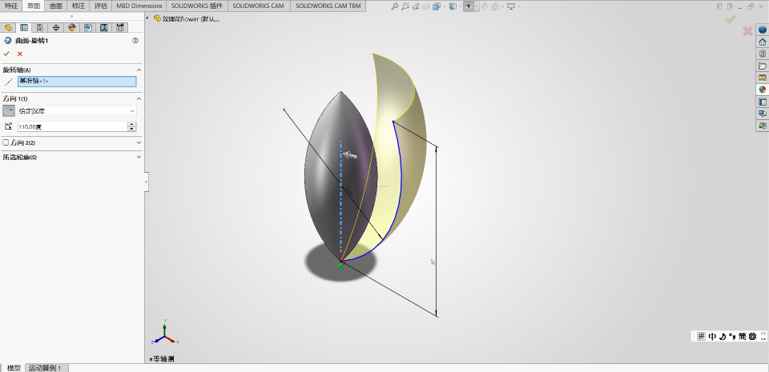Screen dimensions: 769x372
Task: Open the SOLIDWORKS CAM tab
Action: click(259, 6)
